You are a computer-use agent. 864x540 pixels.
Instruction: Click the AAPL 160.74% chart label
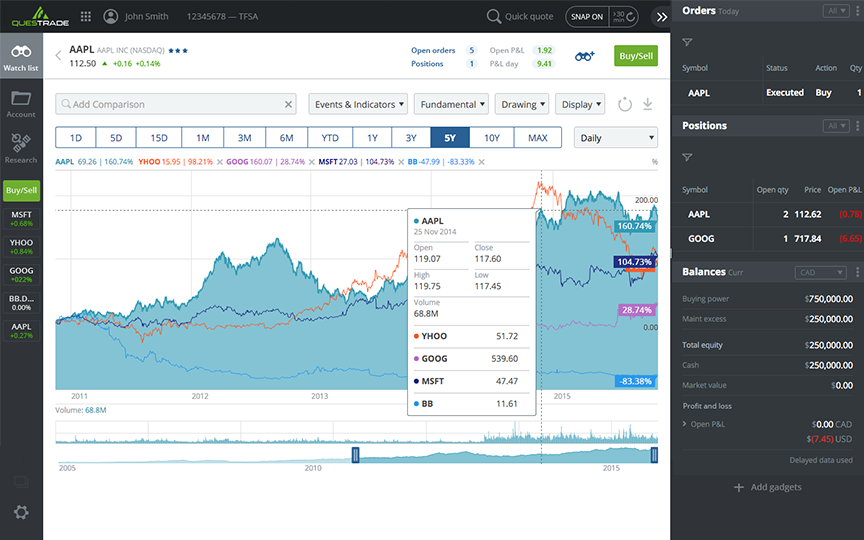tap(634, 226)
